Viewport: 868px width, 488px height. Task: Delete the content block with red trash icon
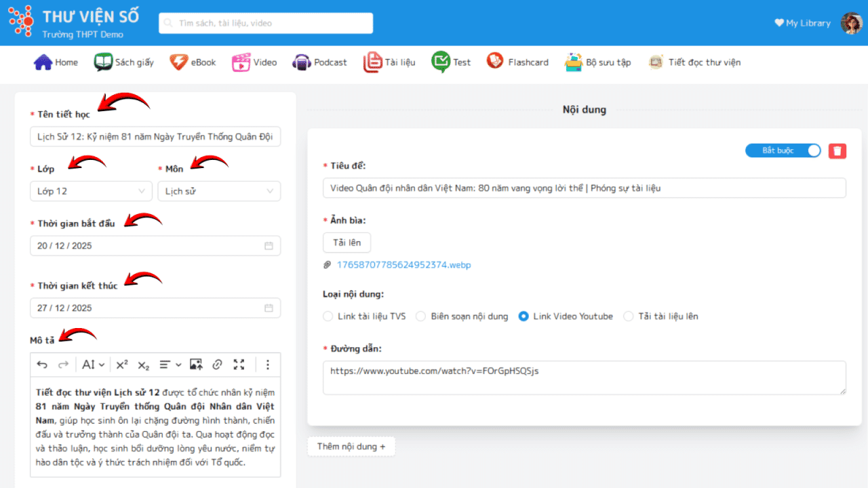(837, 150)
